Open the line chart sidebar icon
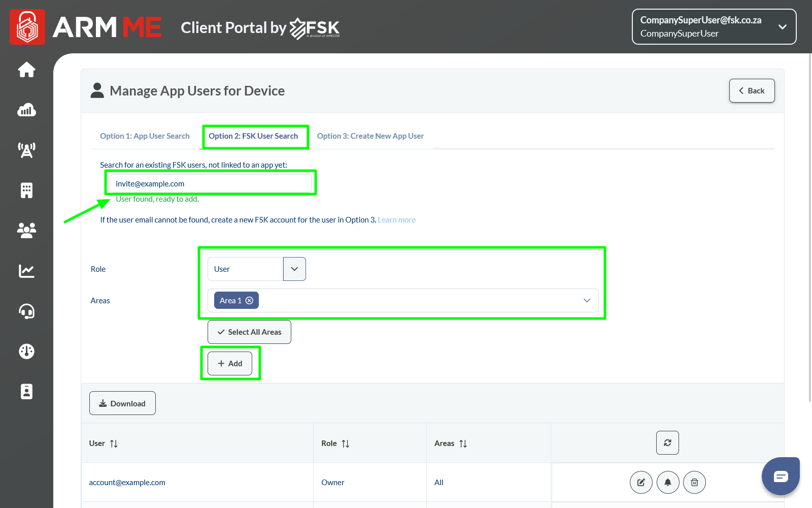This screenshot has height=508, width=812. pos(26,271)
